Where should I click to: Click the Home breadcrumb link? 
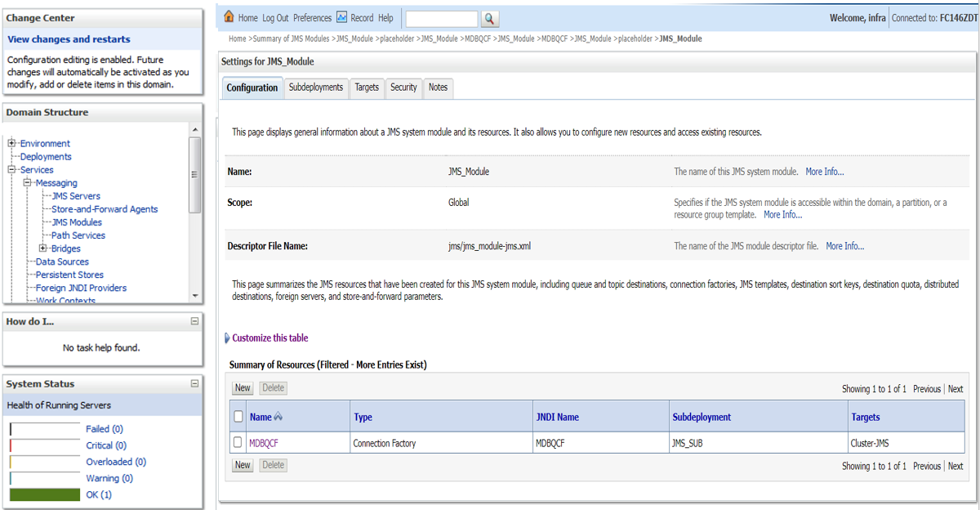pyautogui.click(x=237, y=38)
